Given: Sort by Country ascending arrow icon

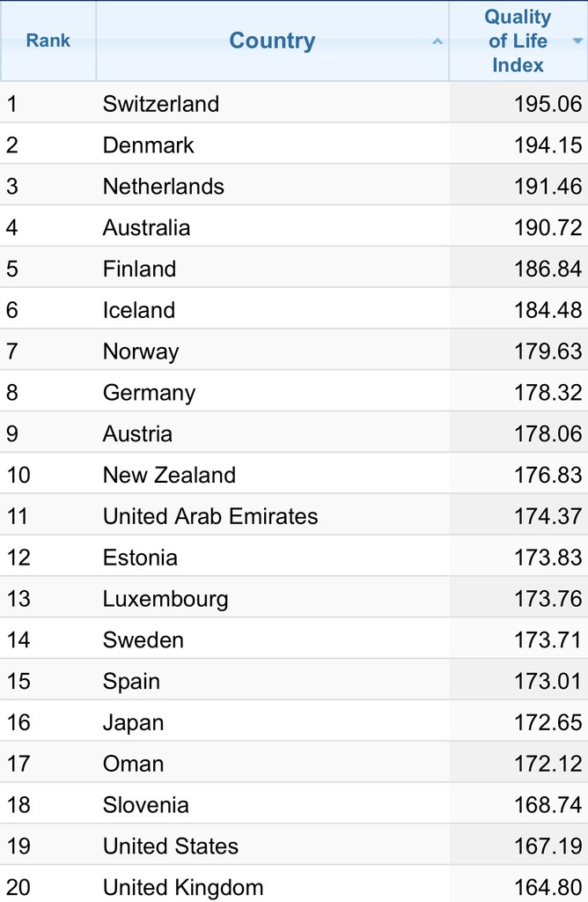Looking at the screenshot, I should tap(437, 41).
